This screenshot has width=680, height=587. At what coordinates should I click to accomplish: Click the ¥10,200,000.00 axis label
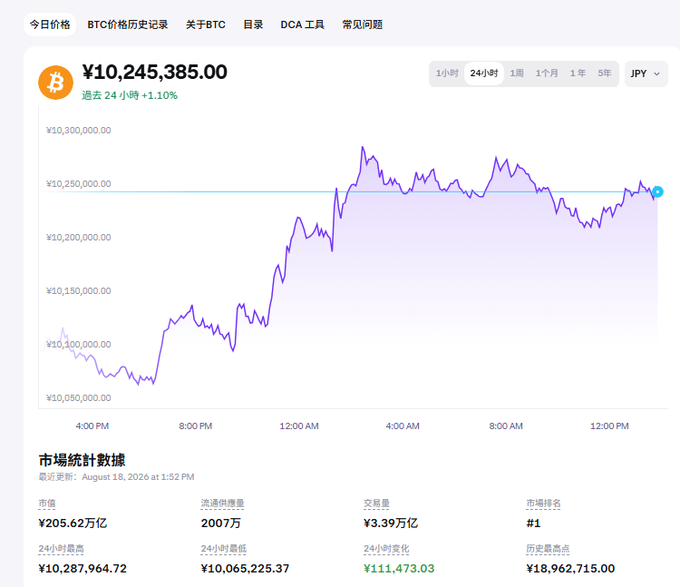78,238
